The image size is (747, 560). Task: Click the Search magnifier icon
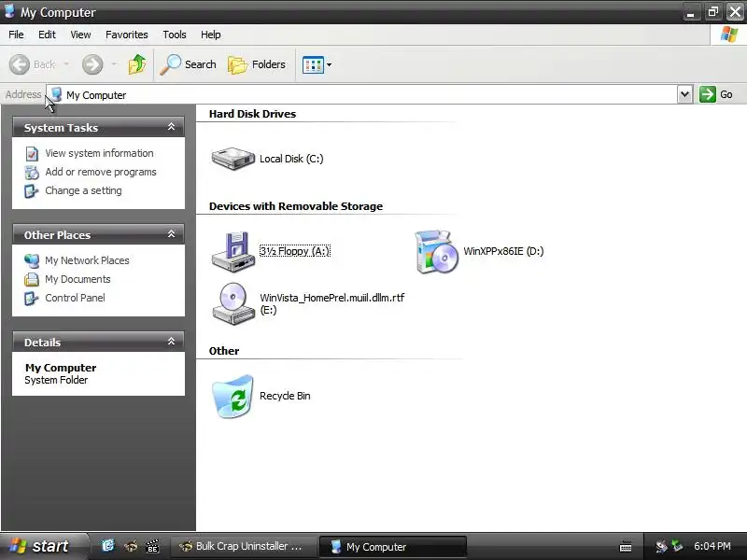pyautogui.click(x=170, y=64)
